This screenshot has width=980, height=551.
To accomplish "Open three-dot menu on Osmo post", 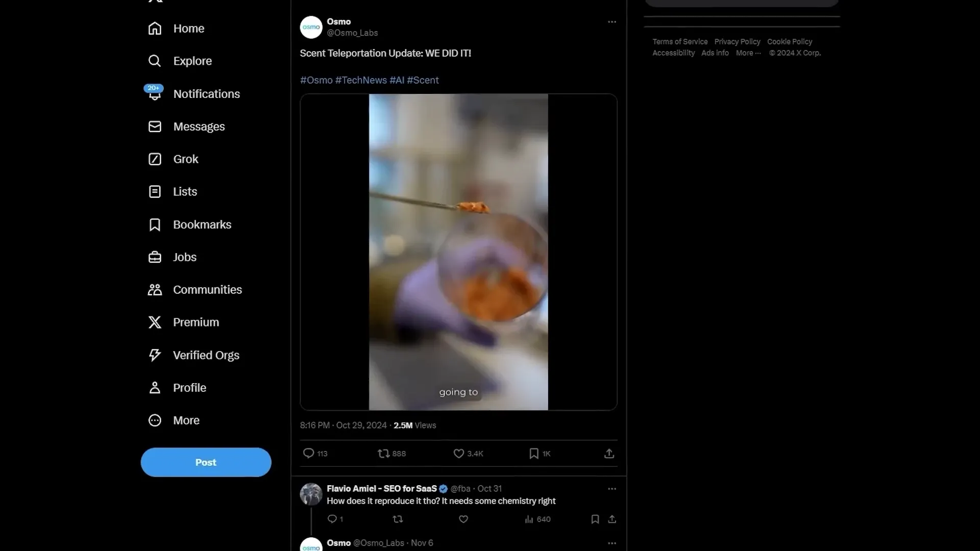I will pyautogui.click(x=611, y=22).
